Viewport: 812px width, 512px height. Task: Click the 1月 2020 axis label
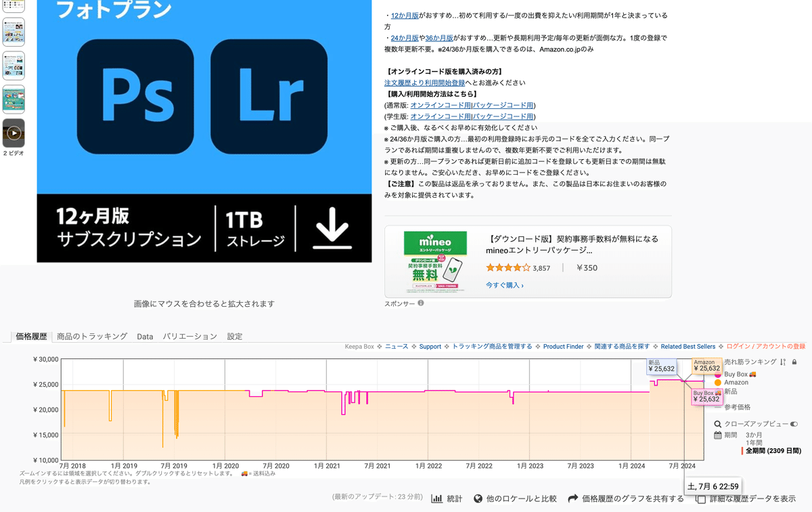click(x=225, y=466)
